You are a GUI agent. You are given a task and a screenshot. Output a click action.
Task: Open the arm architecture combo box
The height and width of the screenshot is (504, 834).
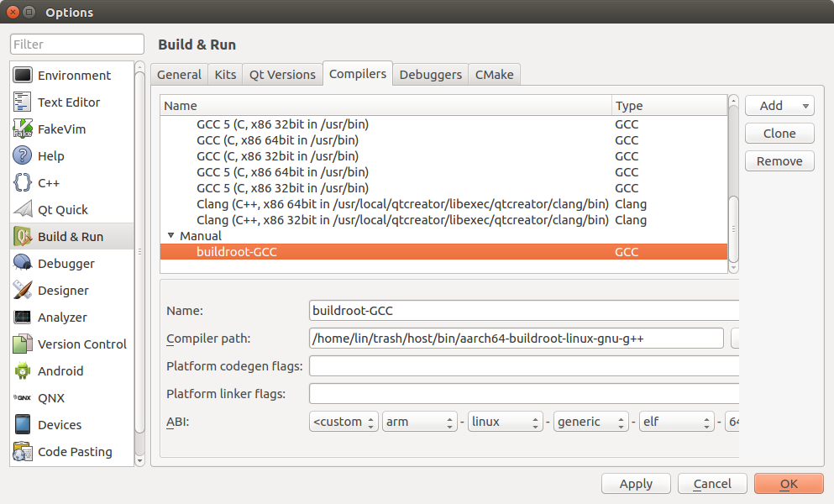419,421
